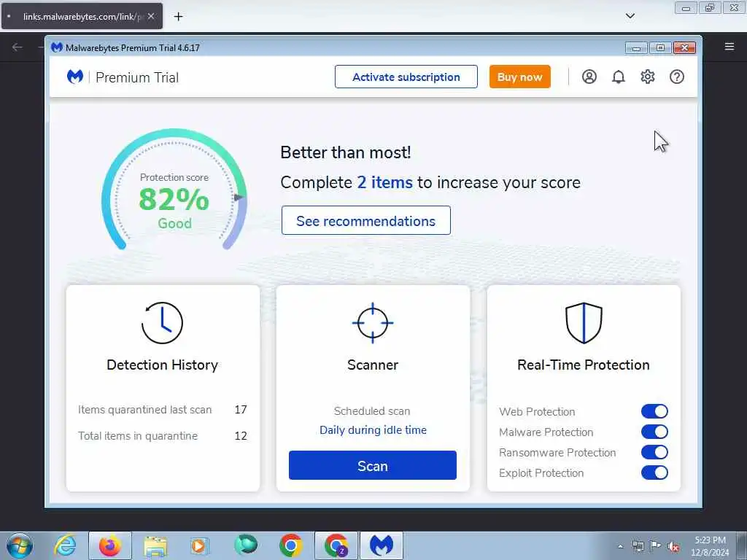Image resolution: width=747 pixels, height=560 pixels.
Task: Click the Better than most! heading
Action: [345, 152]
